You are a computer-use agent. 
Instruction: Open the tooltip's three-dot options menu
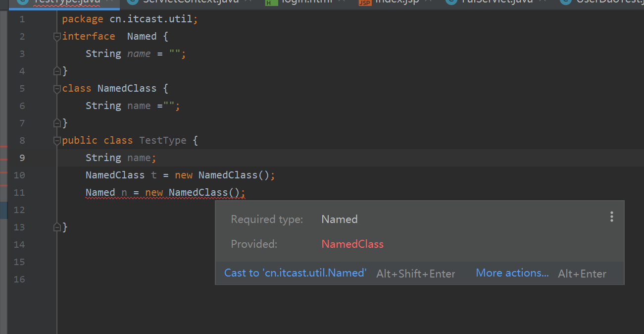click(612, 217)
